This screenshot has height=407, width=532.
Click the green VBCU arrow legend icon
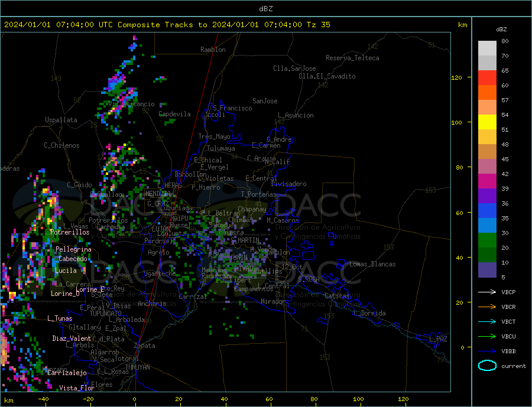click(487, 337)
